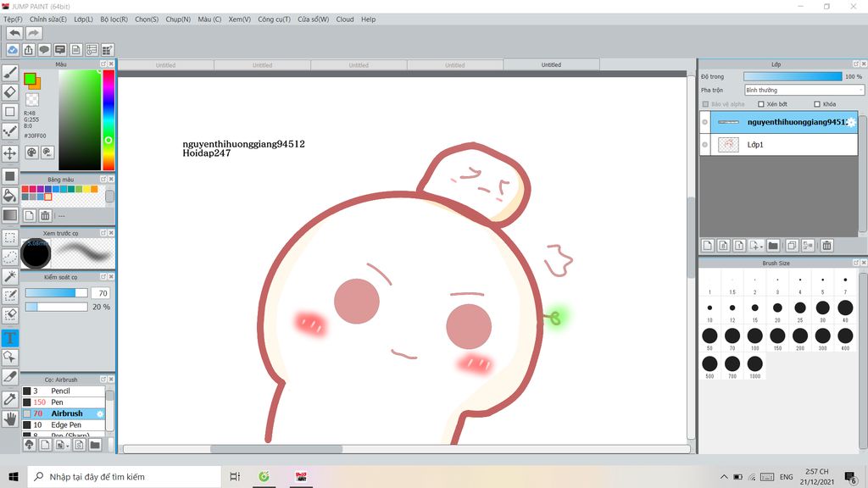Add a new layer folder
868x488 pixels.
(773, 246)
